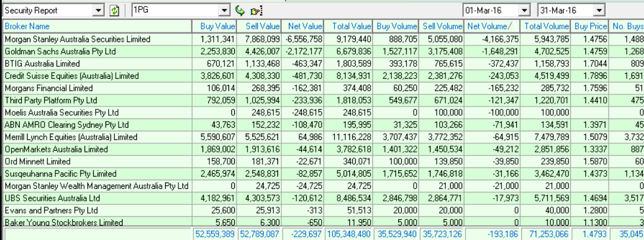This screenshot has width=644, height=240.
Task: Select Susqeuhanna Pacific Pty Limited row
Action: 323,173
